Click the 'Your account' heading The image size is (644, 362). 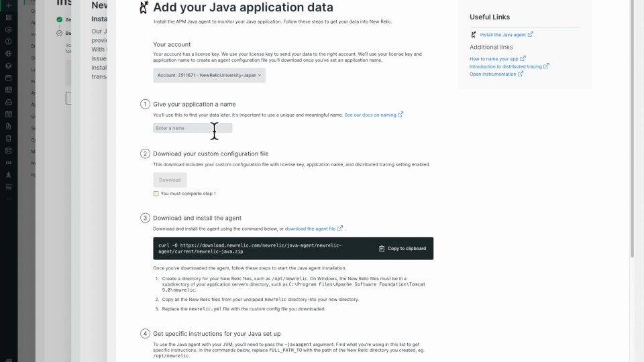click(x=172, y=44)
